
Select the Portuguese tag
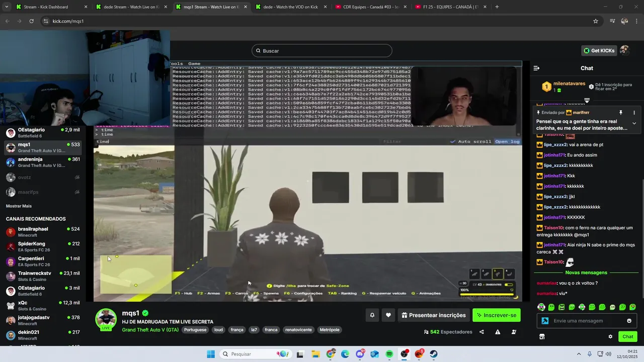tap(195, 330)
